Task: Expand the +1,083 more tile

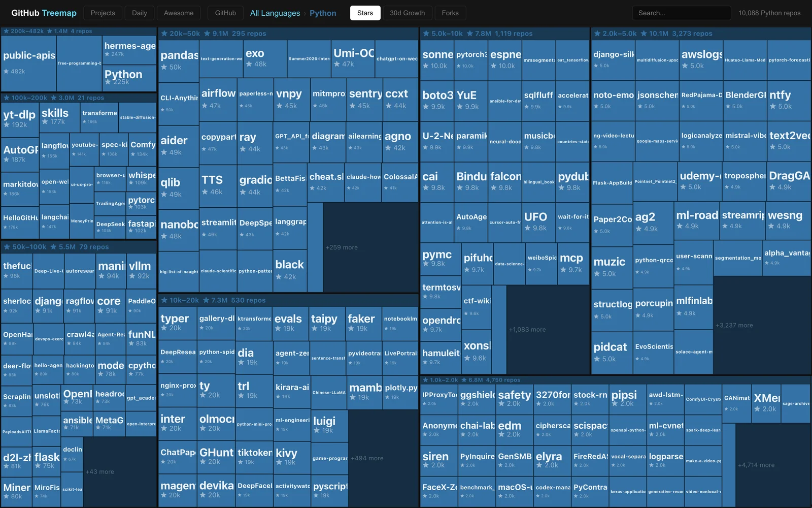Action: coord(548,330)
